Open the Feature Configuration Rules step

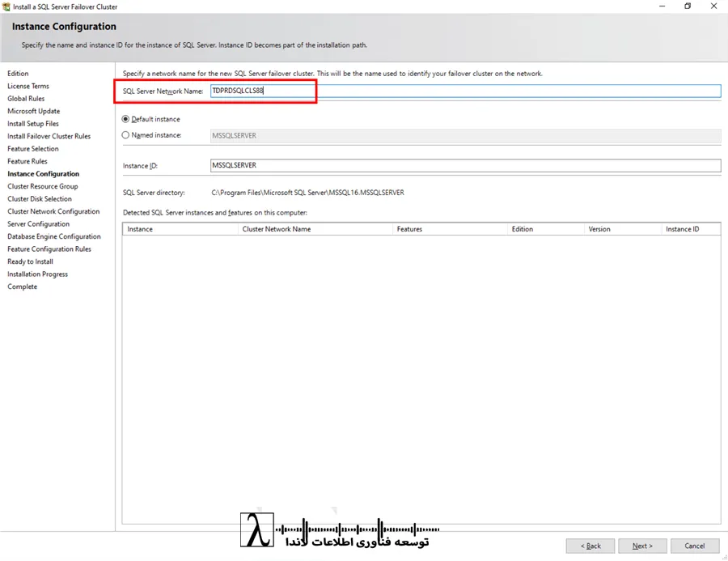(x=49, y=249)
